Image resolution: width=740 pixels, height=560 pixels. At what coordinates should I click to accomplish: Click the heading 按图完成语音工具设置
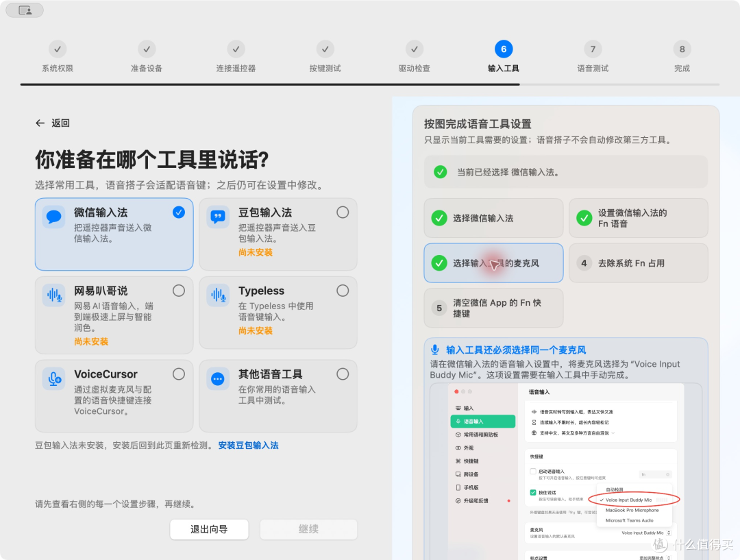pyautogui.click(x=478, y=124)
